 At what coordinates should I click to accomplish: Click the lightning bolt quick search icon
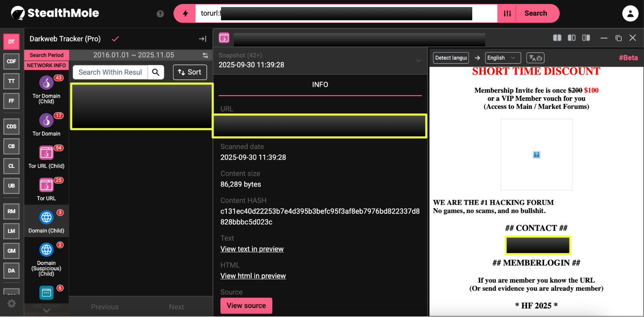pyautogui.click(x=185, y=14)
